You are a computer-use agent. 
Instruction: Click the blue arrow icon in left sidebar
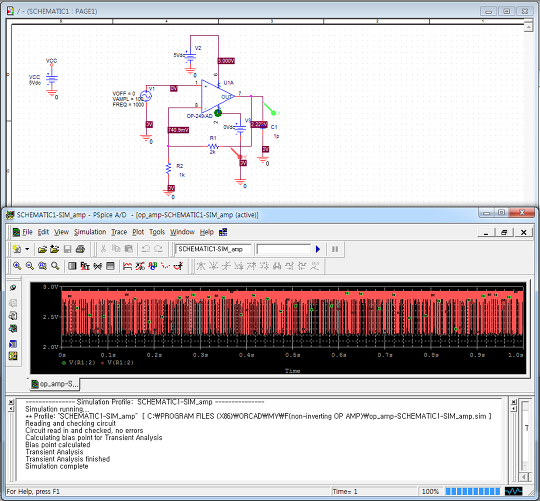[13, 344]
